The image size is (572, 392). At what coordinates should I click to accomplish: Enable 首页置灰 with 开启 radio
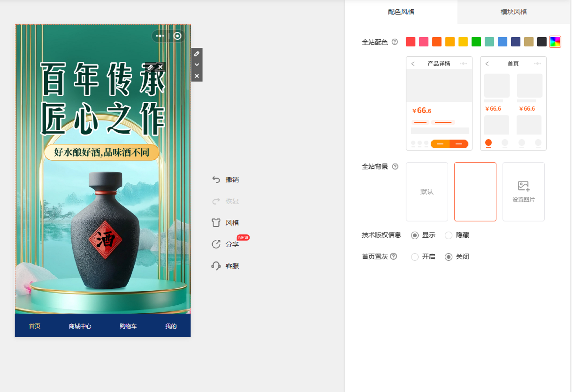415,257
